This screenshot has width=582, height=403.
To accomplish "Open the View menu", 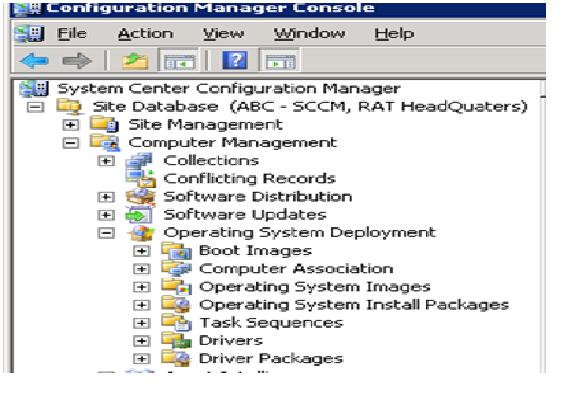I will 223,34.
